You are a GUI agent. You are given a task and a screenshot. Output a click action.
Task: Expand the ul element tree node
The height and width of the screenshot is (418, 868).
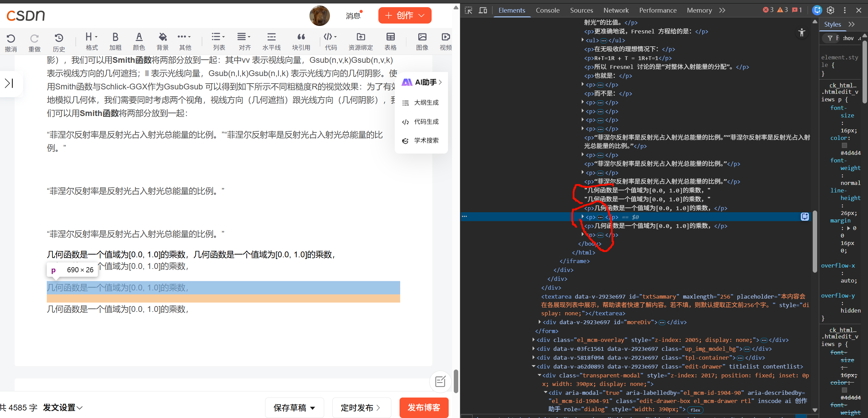point(582,40)
